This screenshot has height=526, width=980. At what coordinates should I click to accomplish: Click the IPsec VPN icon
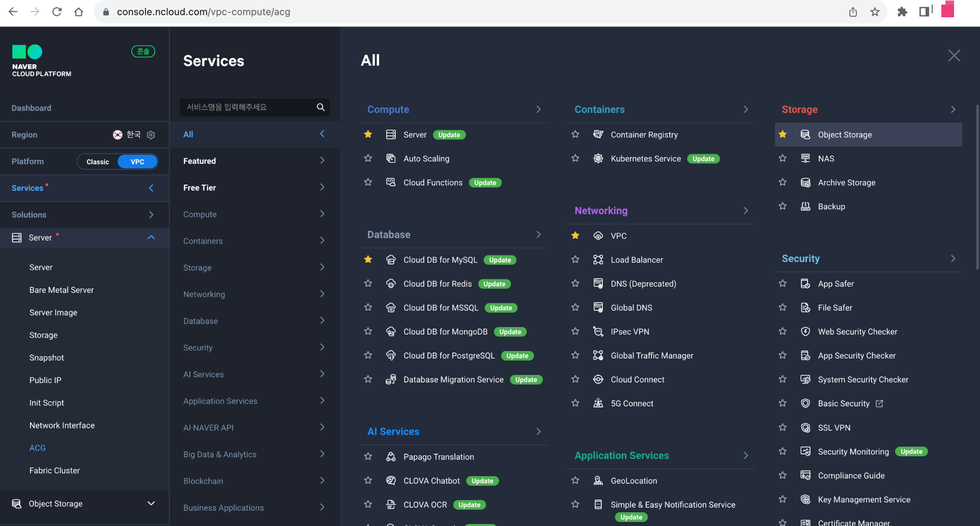coord(598,331)
